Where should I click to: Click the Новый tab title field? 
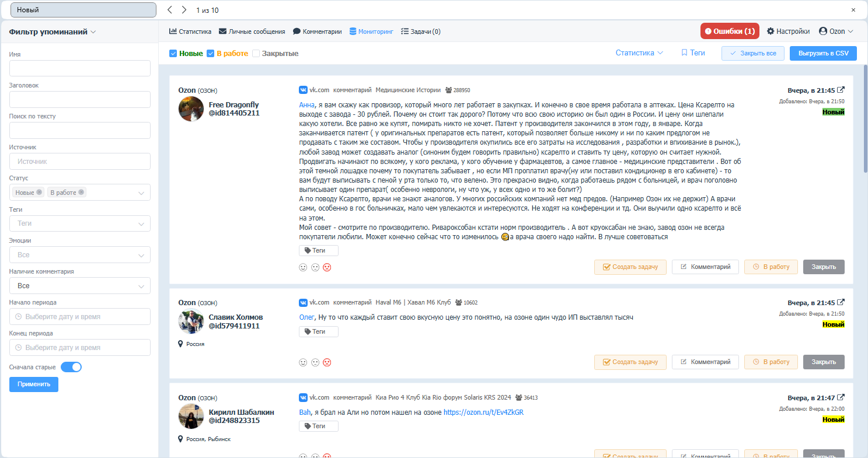pos(83,10)
